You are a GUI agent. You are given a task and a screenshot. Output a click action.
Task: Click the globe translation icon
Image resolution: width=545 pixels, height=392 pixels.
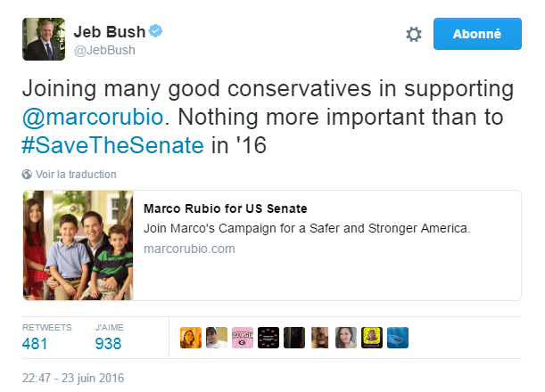tap(27, 175)
